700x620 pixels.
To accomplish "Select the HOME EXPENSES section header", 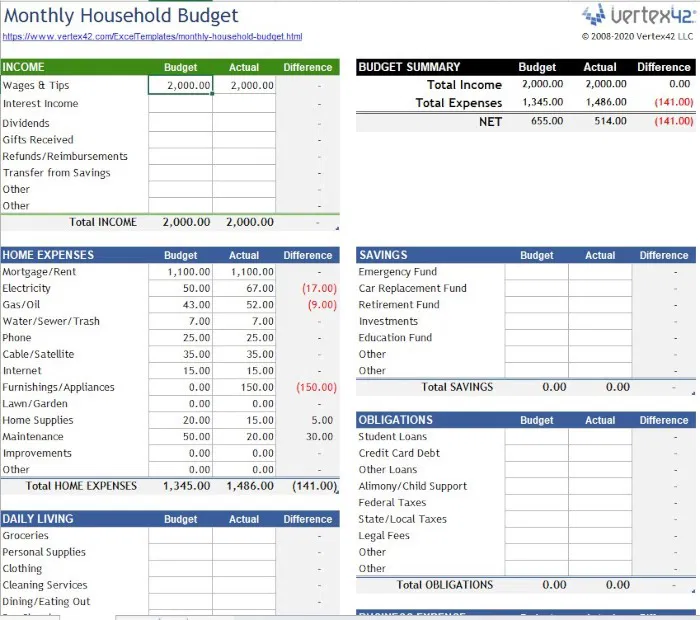I will [170, 255].
